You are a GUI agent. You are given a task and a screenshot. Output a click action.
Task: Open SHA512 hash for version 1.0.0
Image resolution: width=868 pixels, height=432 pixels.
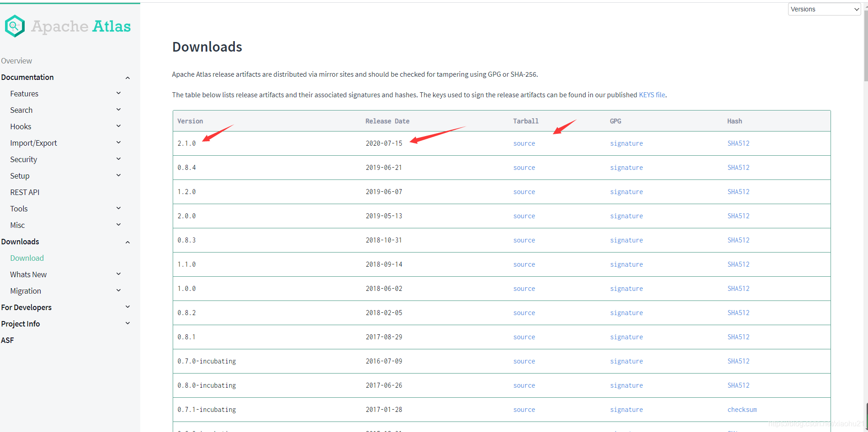(738, 289)
